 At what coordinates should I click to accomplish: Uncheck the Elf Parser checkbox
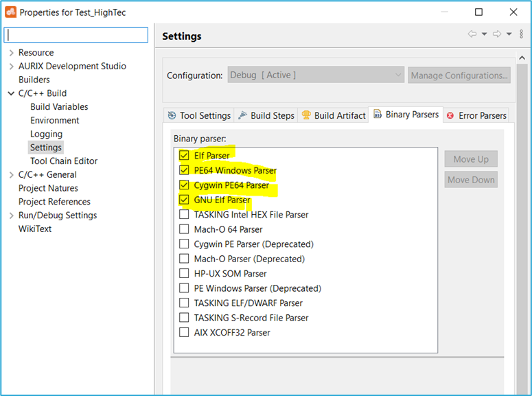tap(184, 155)
